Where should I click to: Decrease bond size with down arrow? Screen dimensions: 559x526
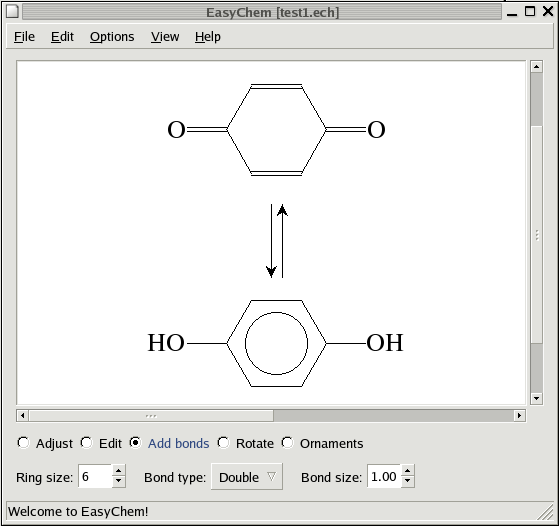pos(407,482)
